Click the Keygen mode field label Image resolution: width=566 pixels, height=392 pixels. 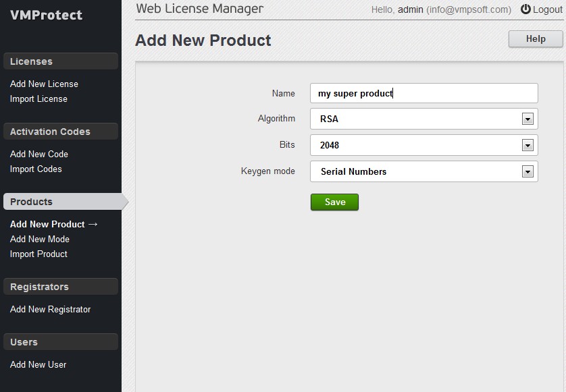point(268,171)
